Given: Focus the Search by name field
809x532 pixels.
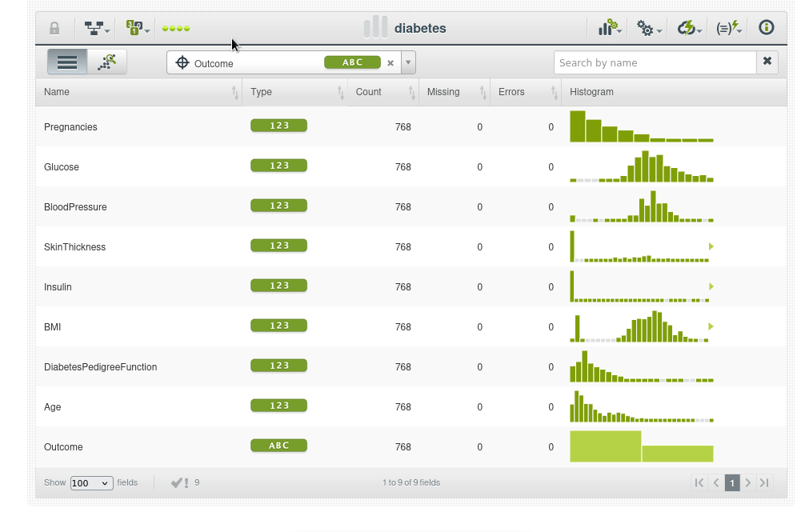Looking at the screenshot, I should (655, 62).
